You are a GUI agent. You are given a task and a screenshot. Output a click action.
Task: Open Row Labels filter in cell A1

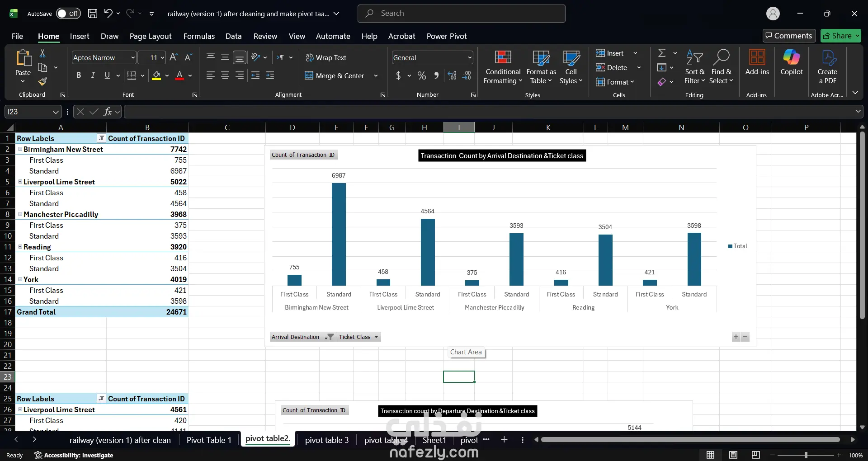pos(101,138)
